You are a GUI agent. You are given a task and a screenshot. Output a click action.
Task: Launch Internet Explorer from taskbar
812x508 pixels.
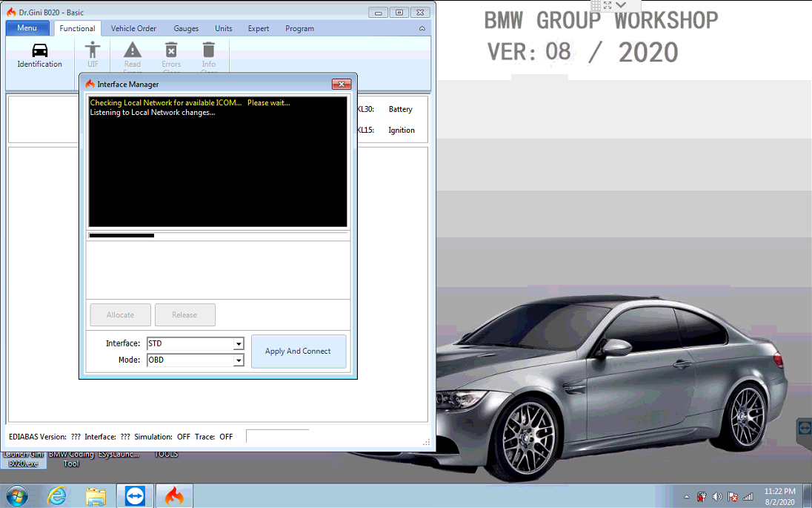click(x=56, y=497)
